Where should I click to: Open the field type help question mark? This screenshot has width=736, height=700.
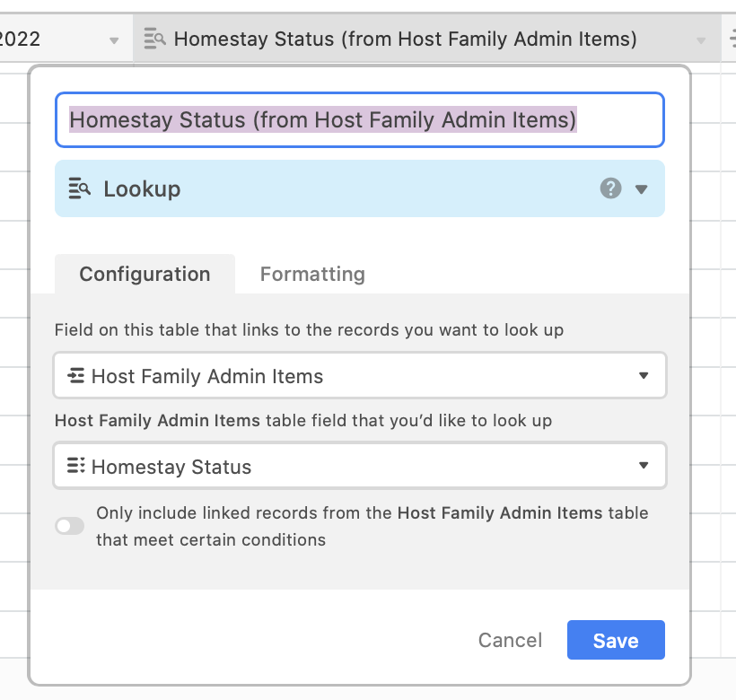pyautogui.click(x=610, y=188)
